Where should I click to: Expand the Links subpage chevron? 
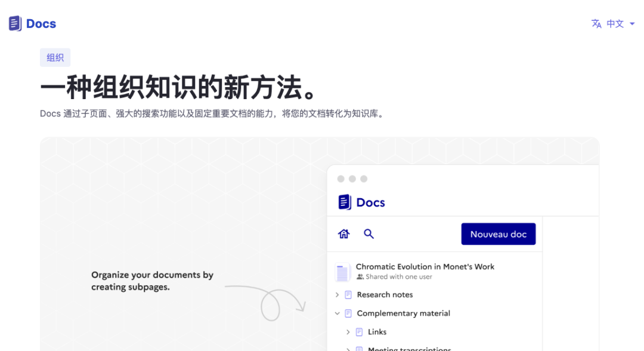(x=348, y=332)
